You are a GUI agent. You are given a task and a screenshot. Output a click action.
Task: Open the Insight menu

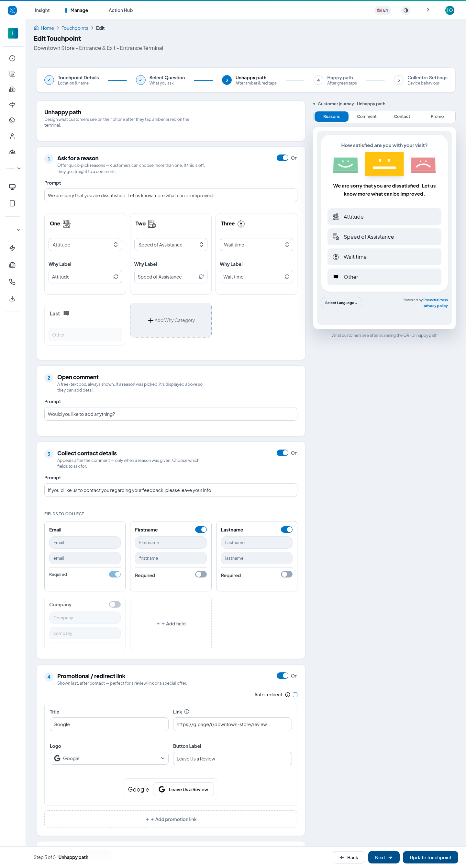coord(42,10)
